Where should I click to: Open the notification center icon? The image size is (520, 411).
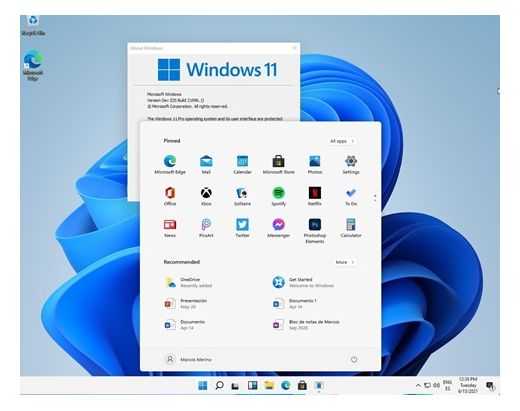[x=490, y=386]
